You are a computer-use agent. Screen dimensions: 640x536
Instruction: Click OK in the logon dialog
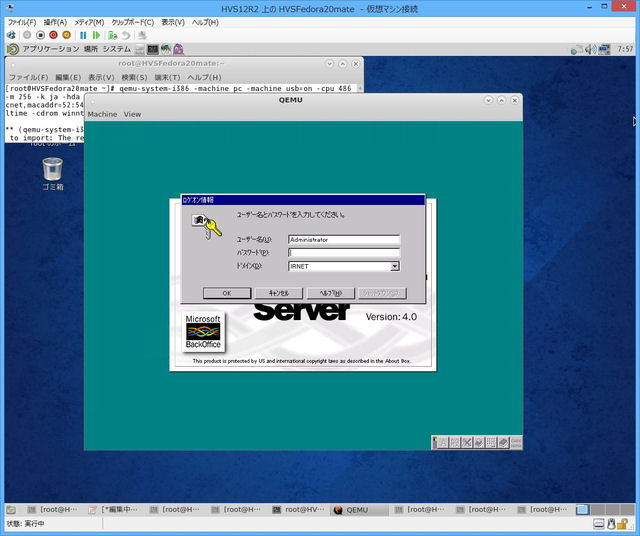227,293
